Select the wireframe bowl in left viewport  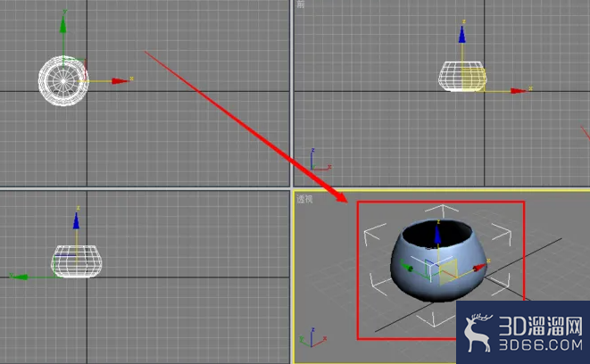pyautogui.click(x=77, y=261)
